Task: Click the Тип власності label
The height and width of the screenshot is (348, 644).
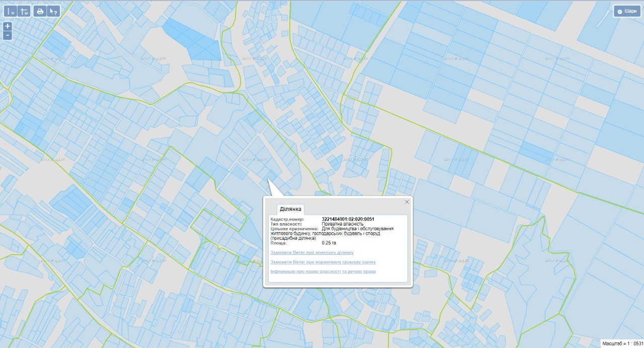Action: click(287, 224)
